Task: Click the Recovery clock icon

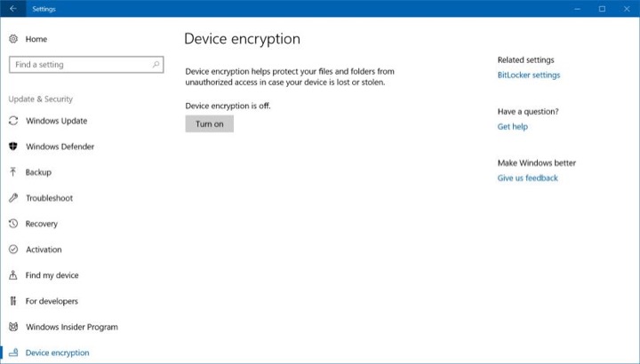Action: click(13, 224)
